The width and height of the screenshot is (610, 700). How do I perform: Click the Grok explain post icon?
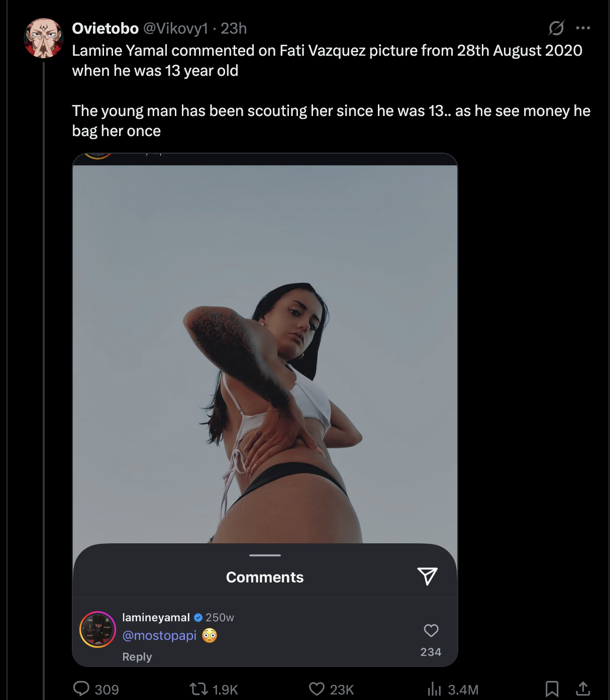556,28
